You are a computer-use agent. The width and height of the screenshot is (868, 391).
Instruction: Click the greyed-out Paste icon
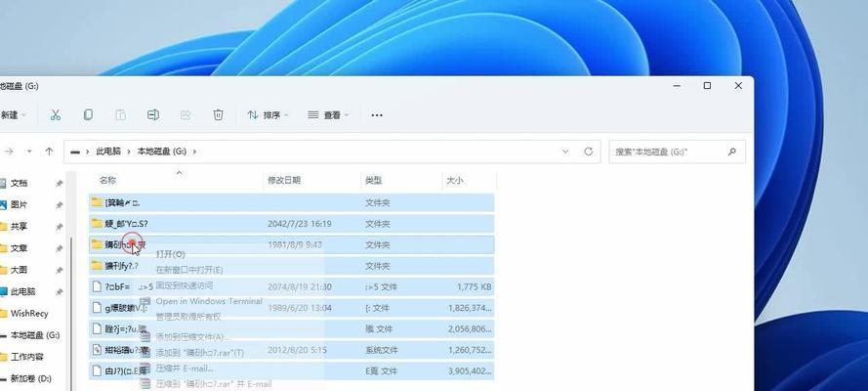click(x=121, y=115)
